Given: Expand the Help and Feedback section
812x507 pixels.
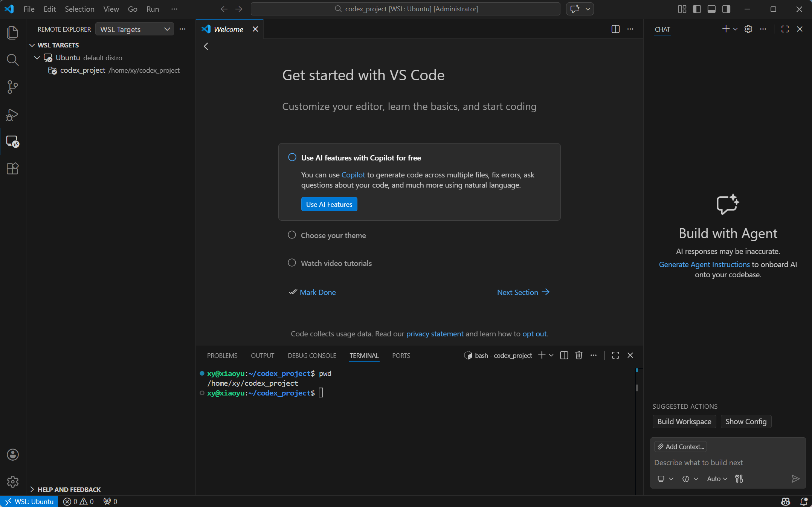Looking at the screenshot, I should pyautogui.click(x=69, y=489).
